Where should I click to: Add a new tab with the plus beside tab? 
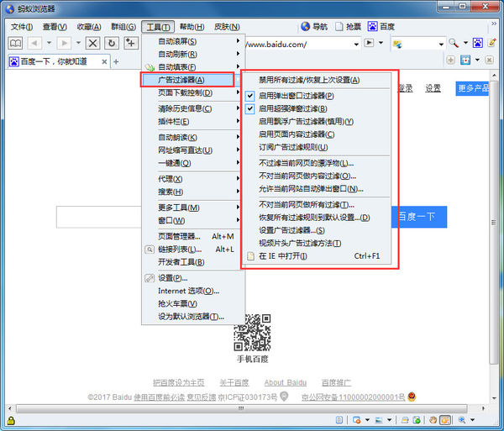click(116, 61)
